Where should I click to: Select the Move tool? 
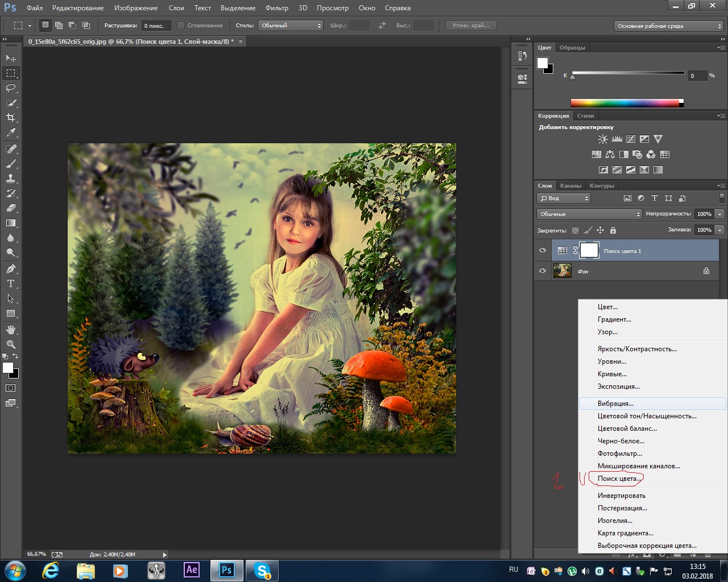(11, 58)
